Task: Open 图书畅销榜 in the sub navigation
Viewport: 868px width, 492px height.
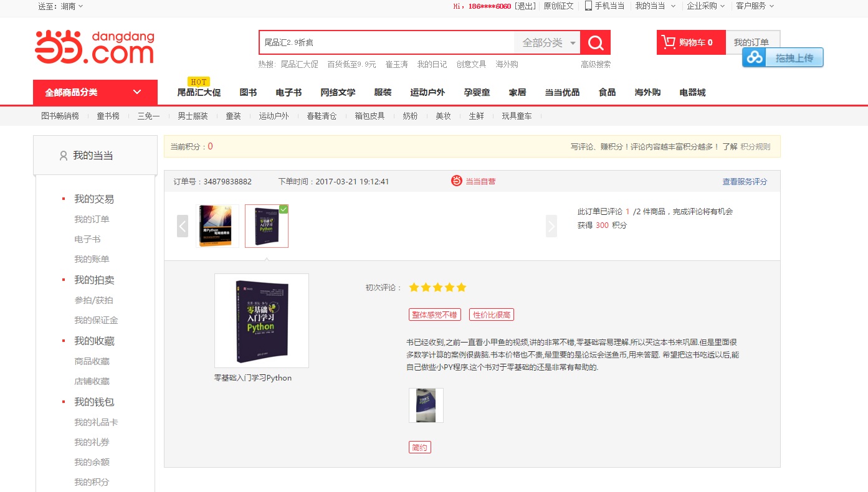Action: pos(60,116)
